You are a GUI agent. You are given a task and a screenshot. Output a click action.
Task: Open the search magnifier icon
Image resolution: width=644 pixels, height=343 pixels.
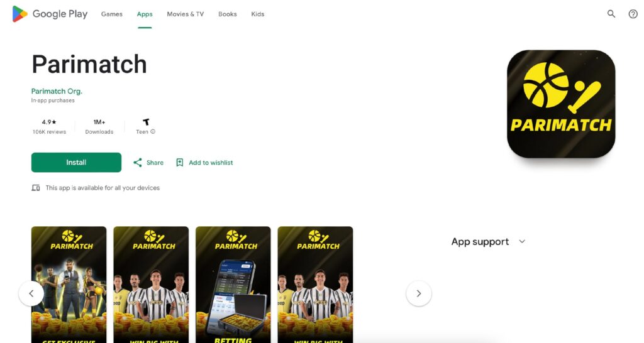click(x=611, y=14)
